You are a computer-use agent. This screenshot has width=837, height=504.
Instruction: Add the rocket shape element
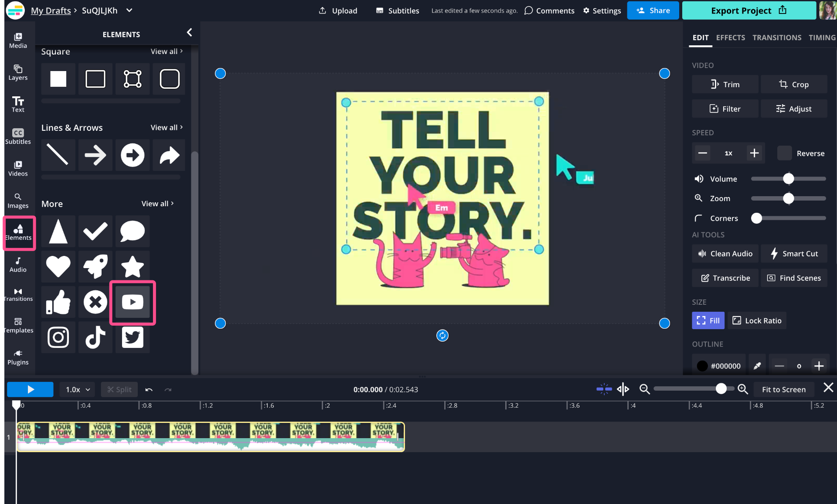coord(95,266)
